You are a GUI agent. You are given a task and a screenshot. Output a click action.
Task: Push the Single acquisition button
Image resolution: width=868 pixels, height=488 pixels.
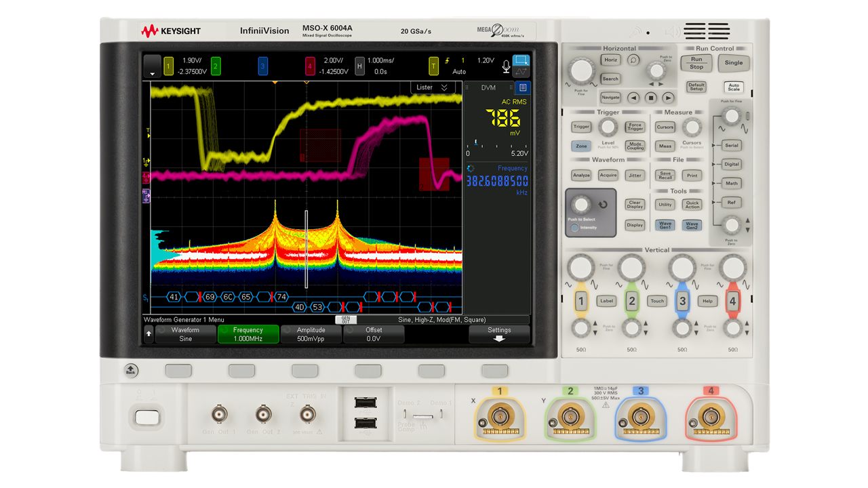[734, 63]
